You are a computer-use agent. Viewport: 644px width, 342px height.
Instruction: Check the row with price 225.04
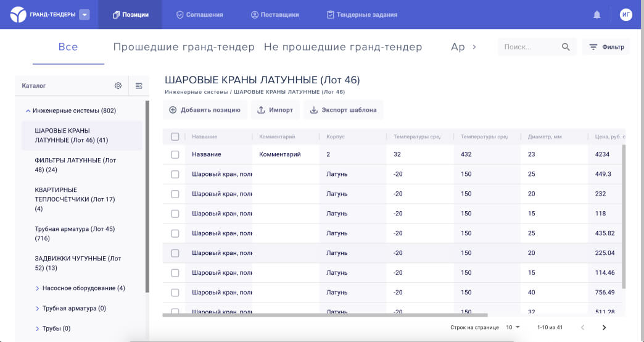[x=175, y=253]
